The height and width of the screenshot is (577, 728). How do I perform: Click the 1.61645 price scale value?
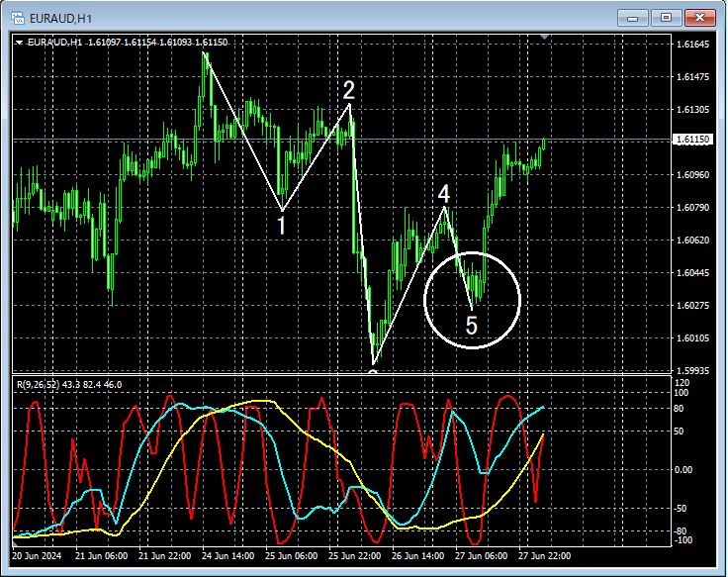pyautogui.click(x=692, y=45)
